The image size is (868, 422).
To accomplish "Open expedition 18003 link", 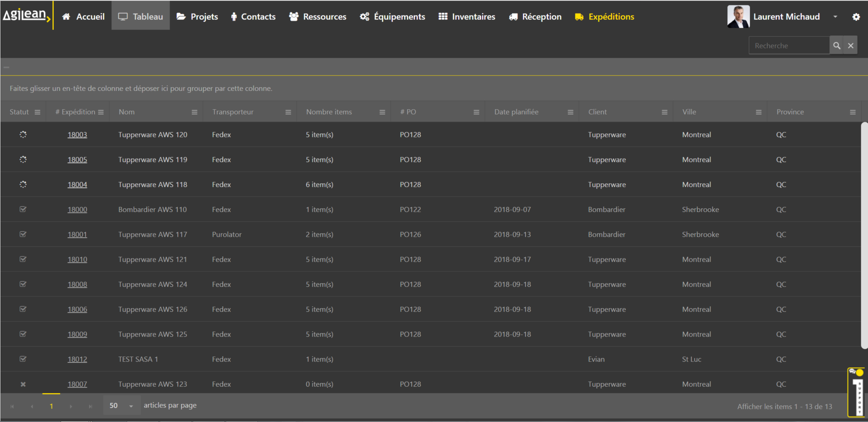I will [77, 135].
